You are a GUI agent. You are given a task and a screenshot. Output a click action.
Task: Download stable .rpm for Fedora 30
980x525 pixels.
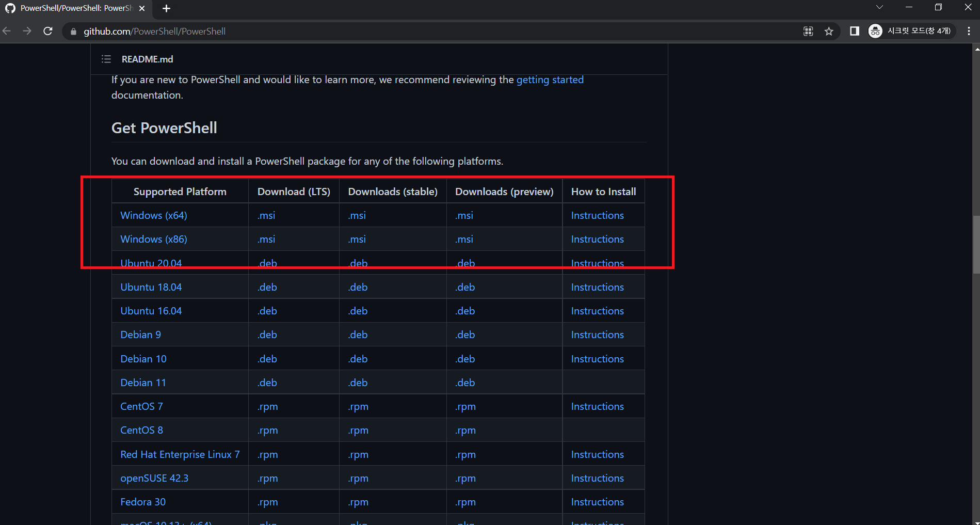tap(358, 502)
